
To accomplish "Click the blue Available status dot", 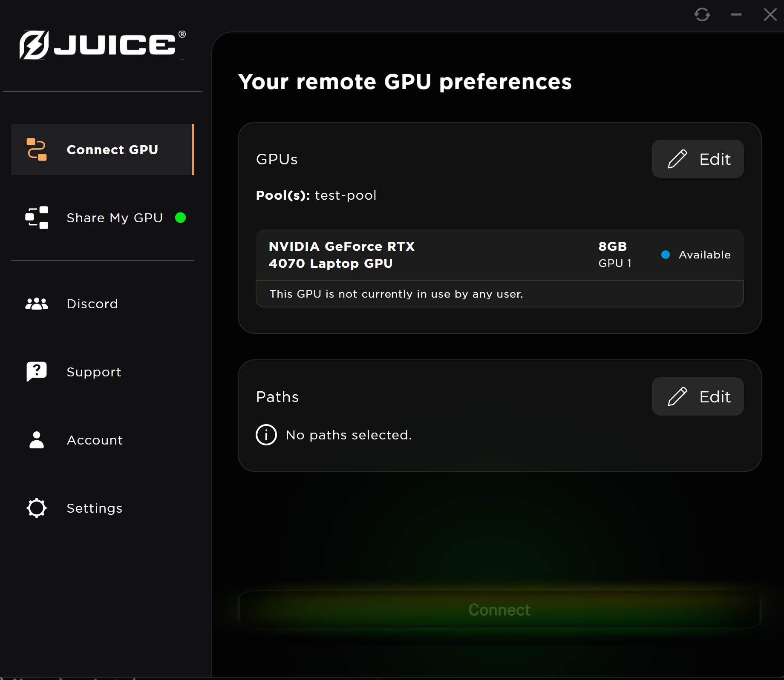I will coord(666,255).
